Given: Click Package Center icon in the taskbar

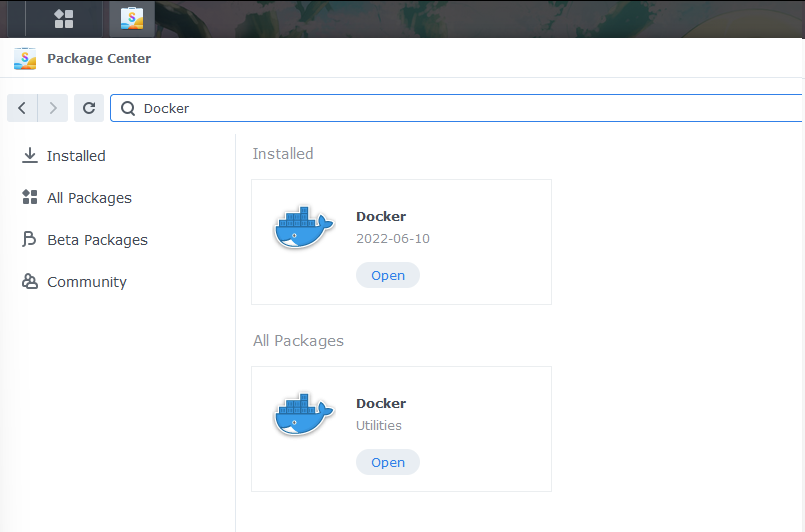Looking at the screenshot, I should [x=131, y=18].
